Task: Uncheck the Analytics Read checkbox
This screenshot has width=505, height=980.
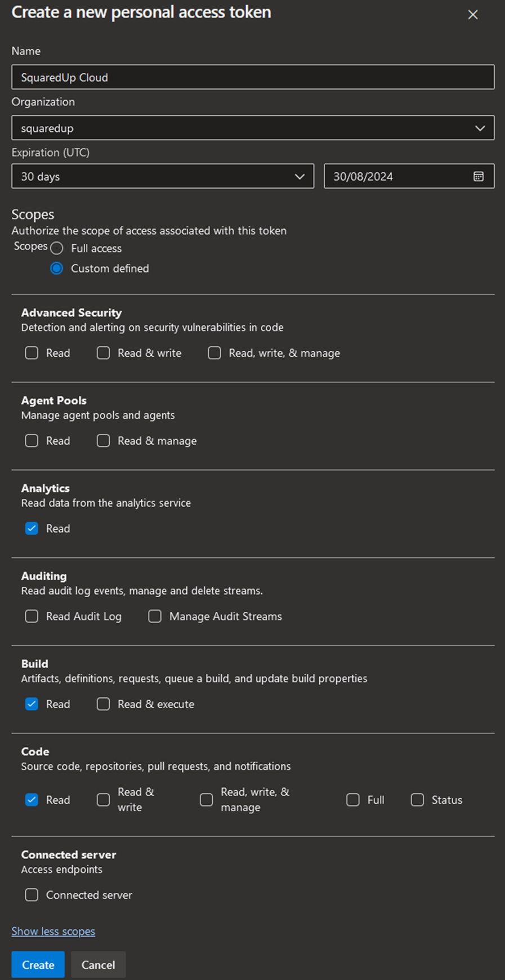Action: click(x=32, y=529)
